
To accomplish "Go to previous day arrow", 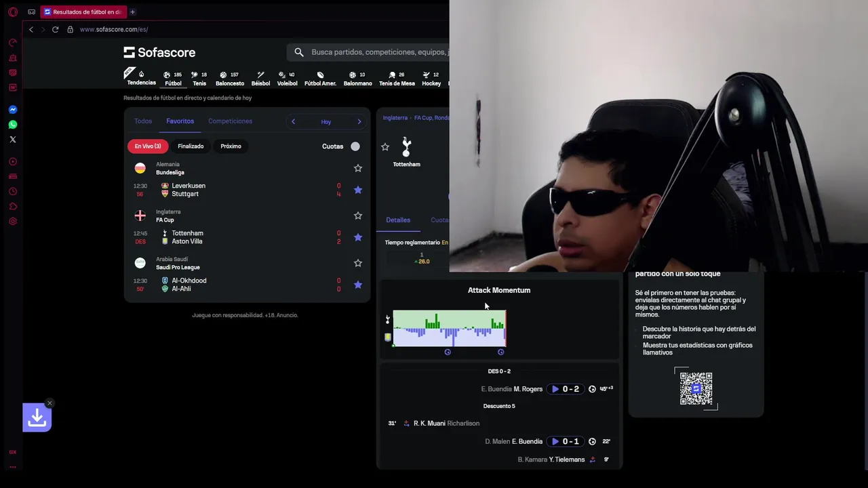I will pyautogui.click(x=293, y=121).
